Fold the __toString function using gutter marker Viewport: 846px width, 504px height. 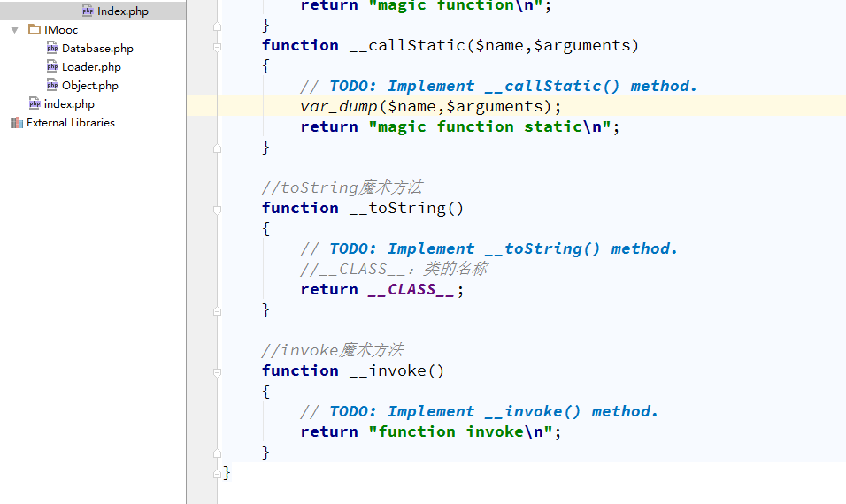(x=217, y=210)
